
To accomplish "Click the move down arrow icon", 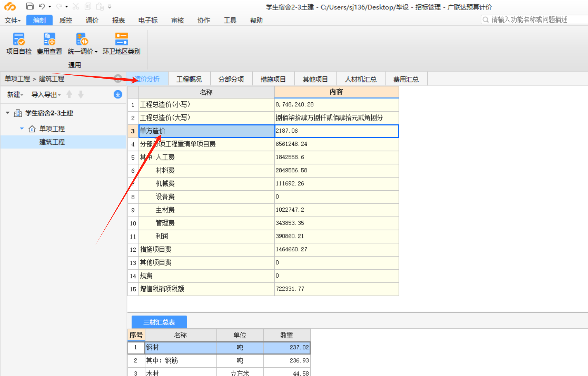I will click(81, 95).
